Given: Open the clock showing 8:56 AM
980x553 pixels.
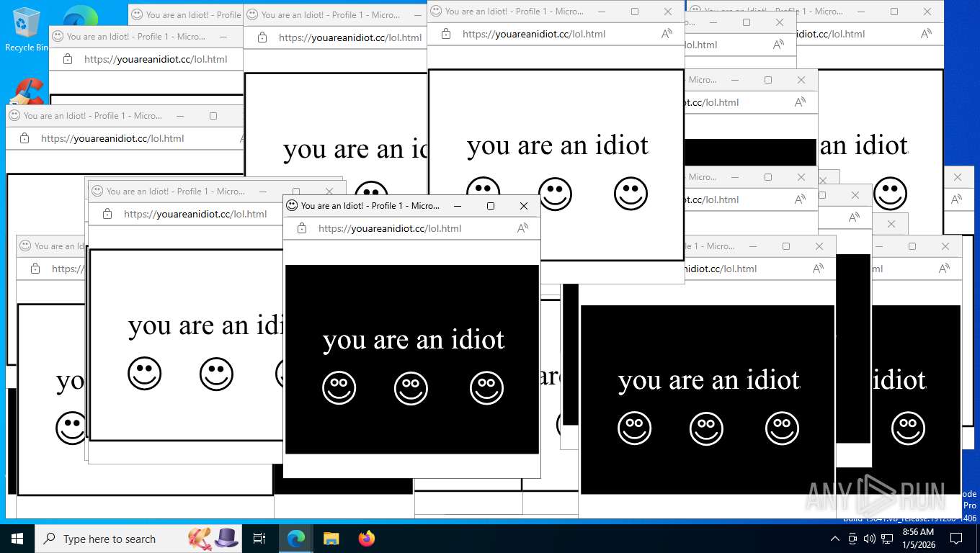Looking at the screenshot, I should click(918, 539).
